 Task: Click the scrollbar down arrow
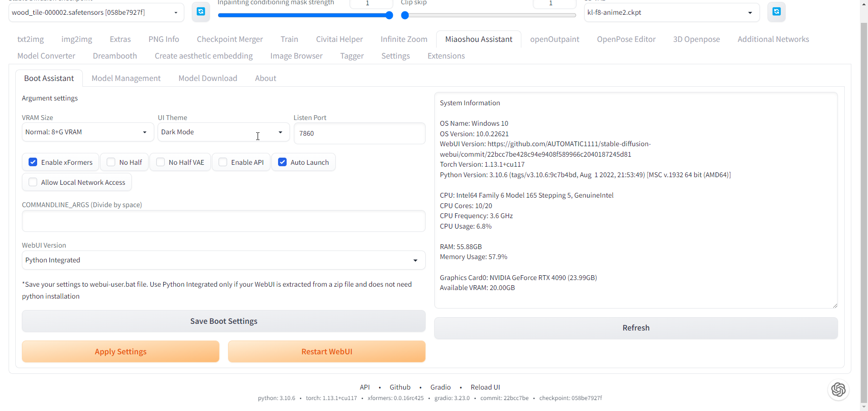(x=864, y=407)
